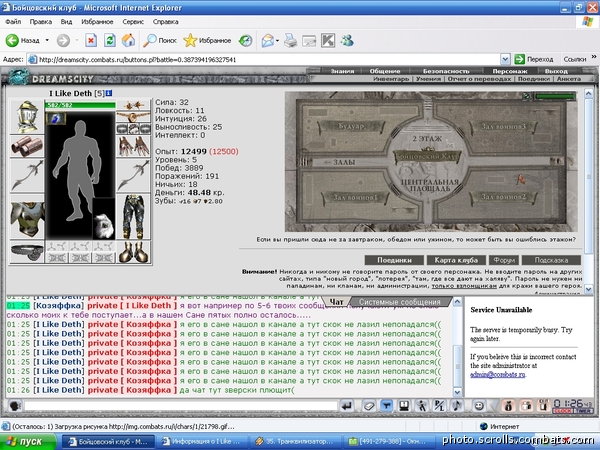This screenshot has width=600, height=450.
Task: Click Выход to exit the game
Action: point(556,71)
